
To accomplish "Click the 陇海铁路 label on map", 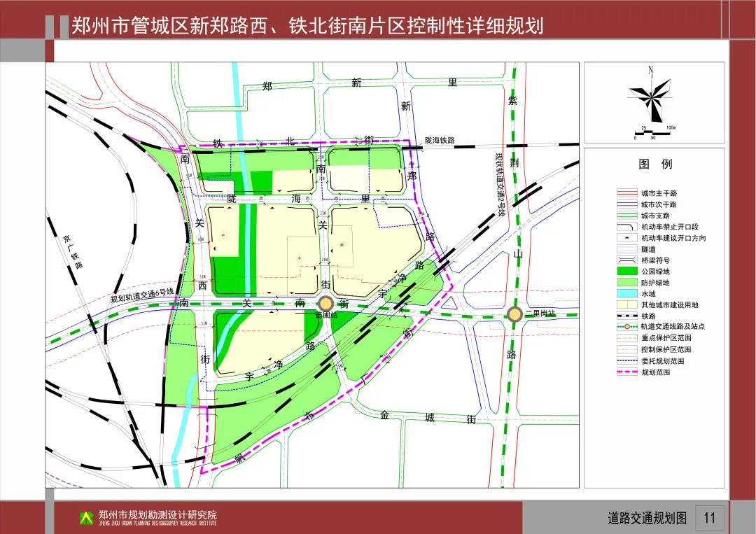I will 440,140.
